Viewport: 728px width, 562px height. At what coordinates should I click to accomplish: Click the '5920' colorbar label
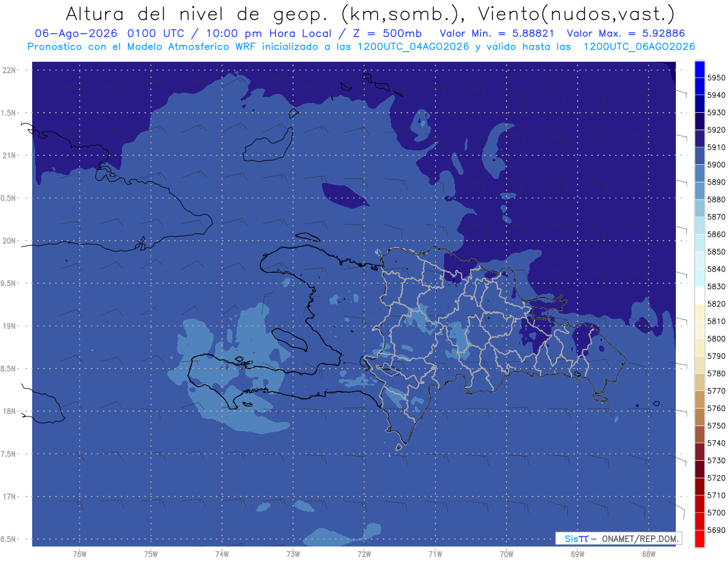(x=716, y=130)
